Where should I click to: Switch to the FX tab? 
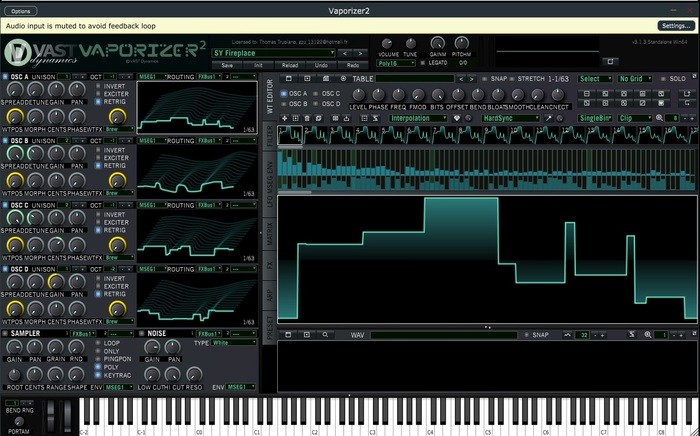[x=269, y=265]
